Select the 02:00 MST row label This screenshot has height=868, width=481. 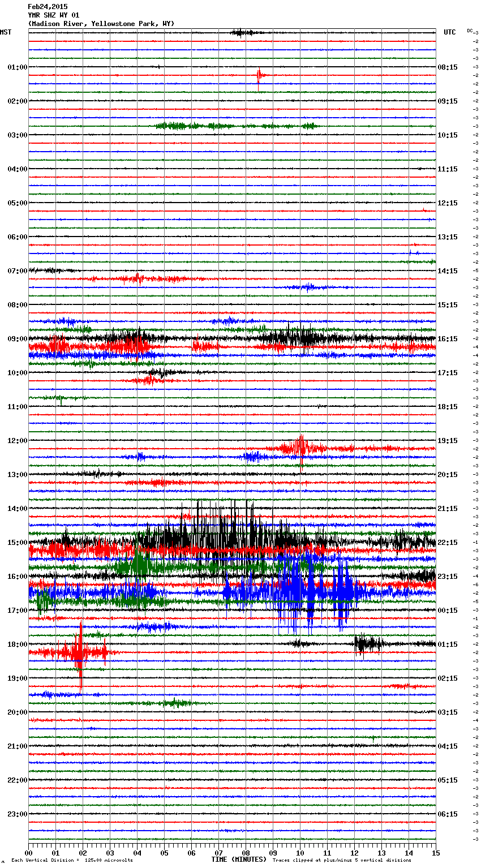(x=18, y=101)
